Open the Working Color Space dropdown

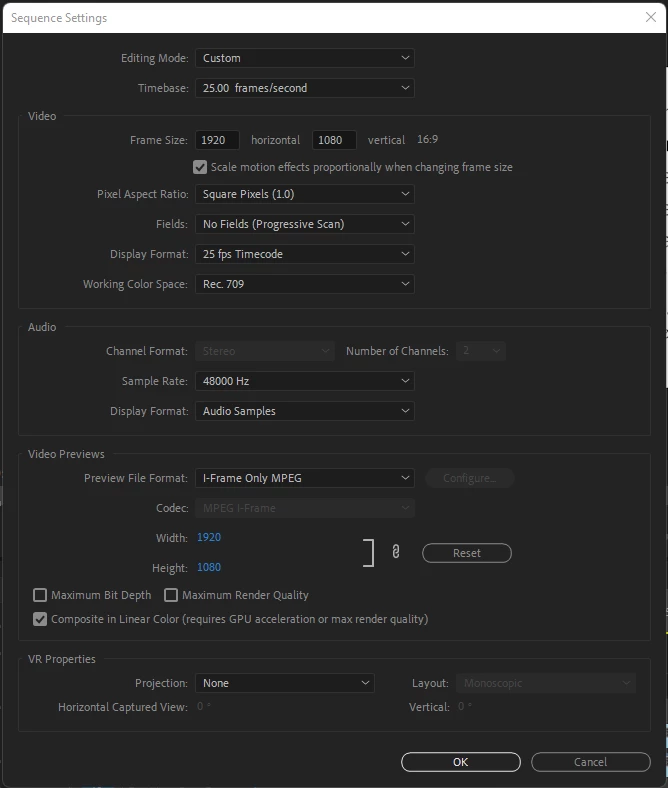point(305,284)
